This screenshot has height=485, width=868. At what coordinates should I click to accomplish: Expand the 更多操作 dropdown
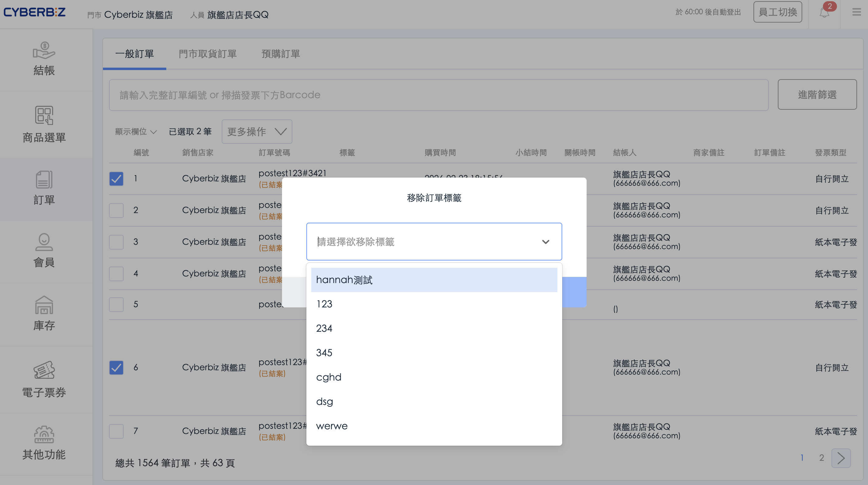tap(257, 131)
